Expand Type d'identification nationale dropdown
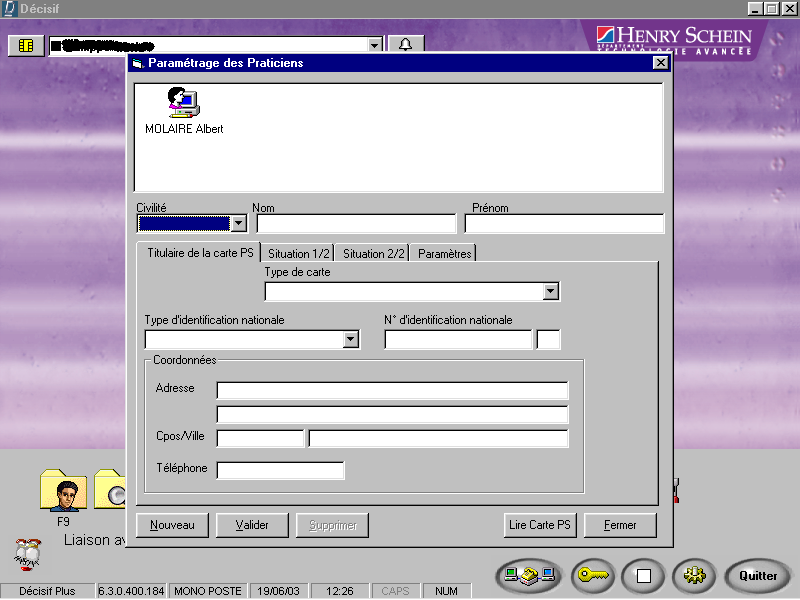The image size is (800, 600). (x=350, y=339)
